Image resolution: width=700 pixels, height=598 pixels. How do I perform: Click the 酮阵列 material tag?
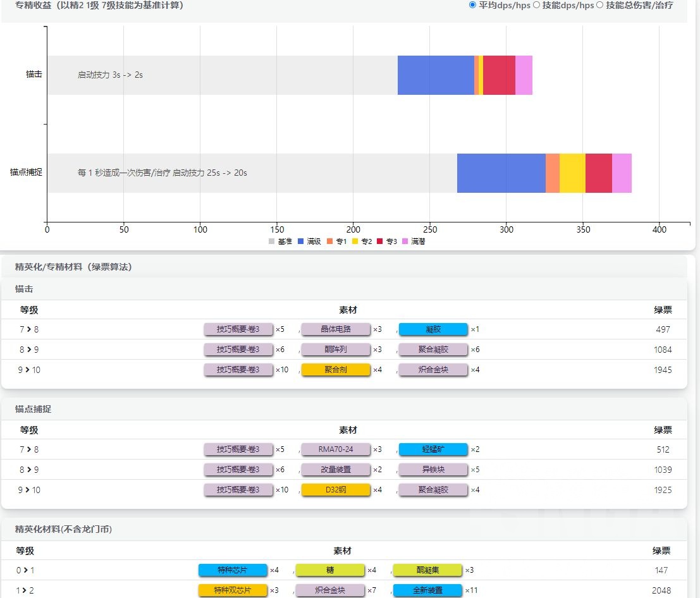tap(336, 350)
